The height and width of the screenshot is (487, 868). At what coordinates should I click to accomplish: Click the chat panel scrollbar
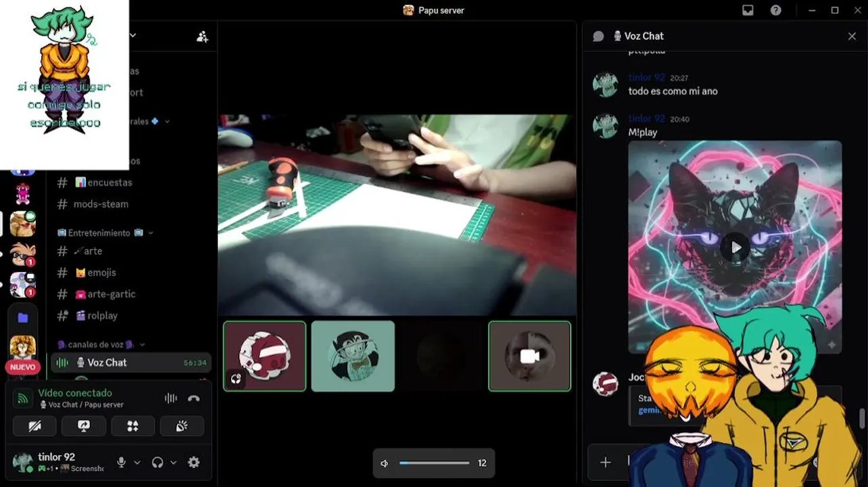(862, 418)
